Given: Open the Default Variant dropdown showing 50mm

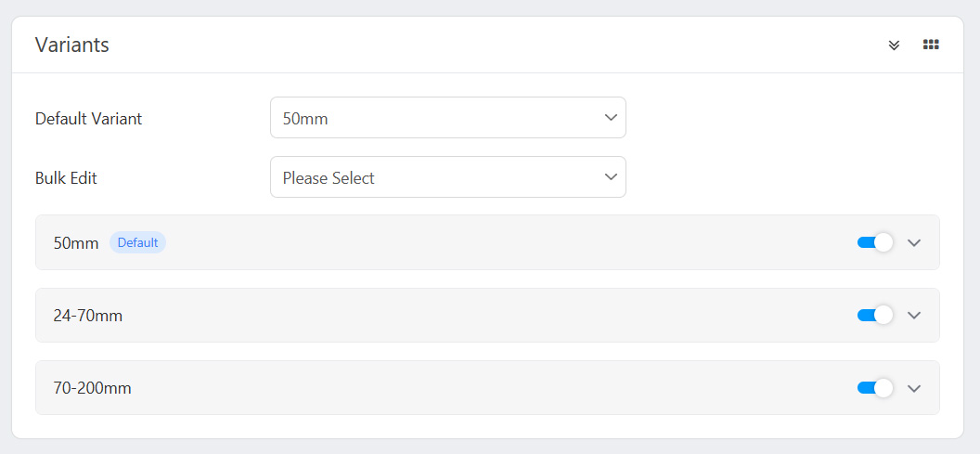Looking at the screenshot, I should coord(436,118).
